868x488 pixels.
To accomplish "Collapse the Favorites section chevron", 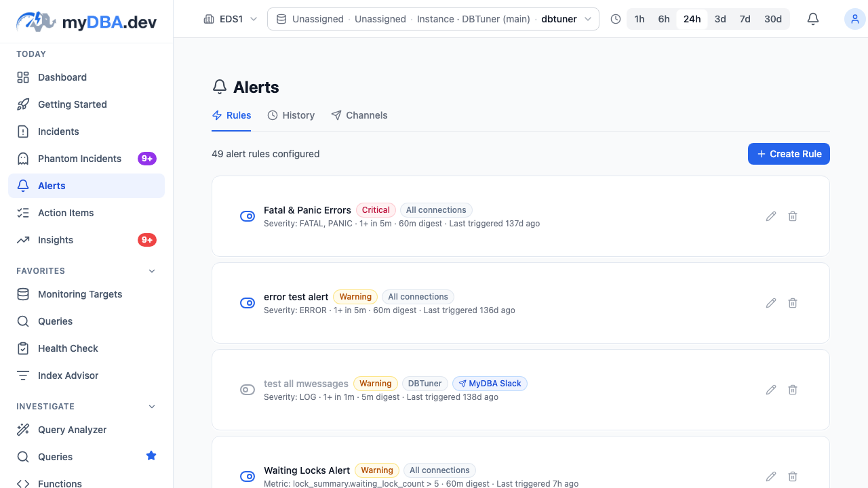I will [152, 271].
